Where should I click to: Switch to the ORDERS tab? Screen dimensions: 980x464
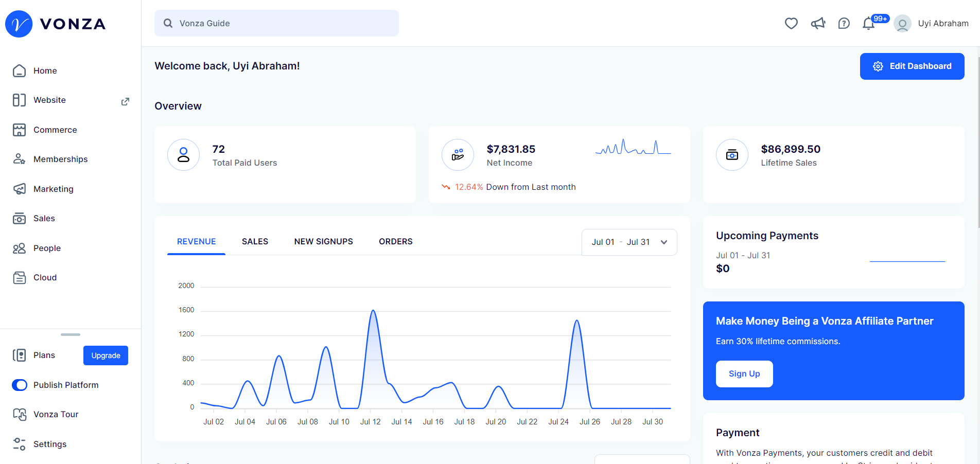(x=395, y=241)
